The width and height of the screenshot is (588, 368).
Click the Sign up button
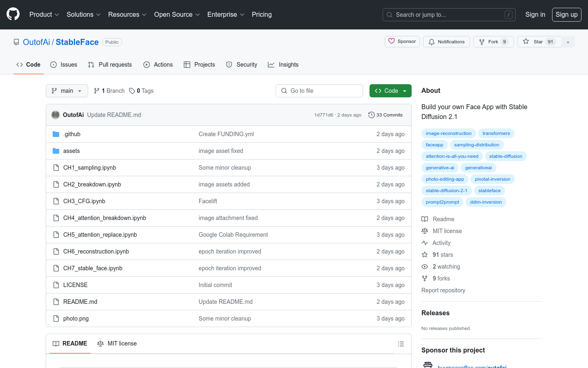click(x=567, y=14)
